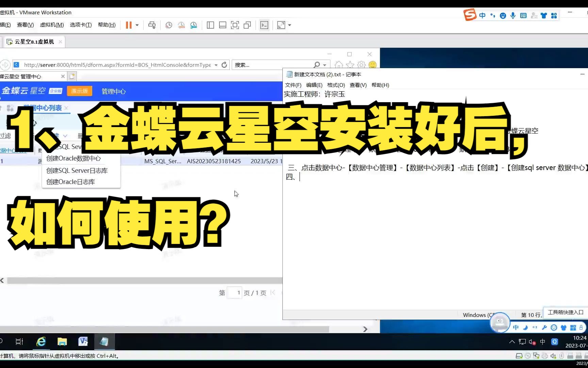Toggle the moon night mode on Sogou toolbar
The height and width of the screenshot is (368, 588).
click(525, 327)
